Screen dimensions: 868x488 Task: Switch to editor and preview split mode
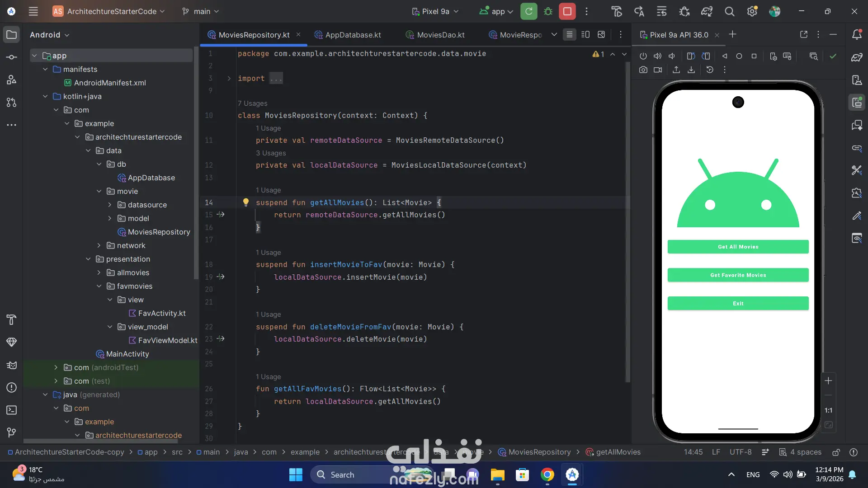[x=585, y=34]
